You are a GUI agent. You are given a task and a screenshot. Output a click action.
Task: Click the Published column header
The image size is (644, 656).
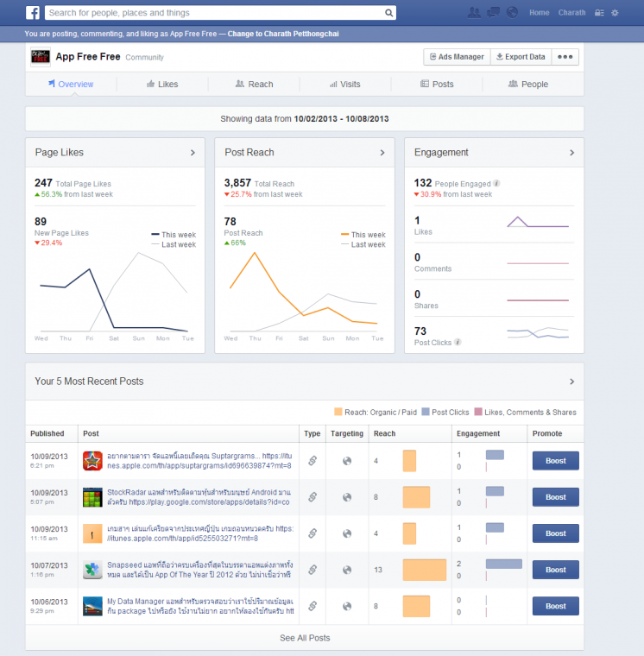tap(47, 433)
